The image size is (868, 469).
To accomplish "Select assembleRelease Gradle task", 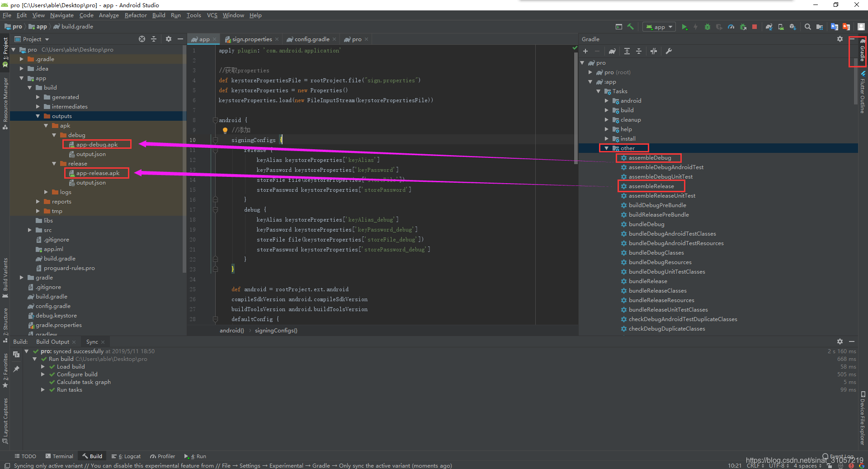I will [651, 186].
